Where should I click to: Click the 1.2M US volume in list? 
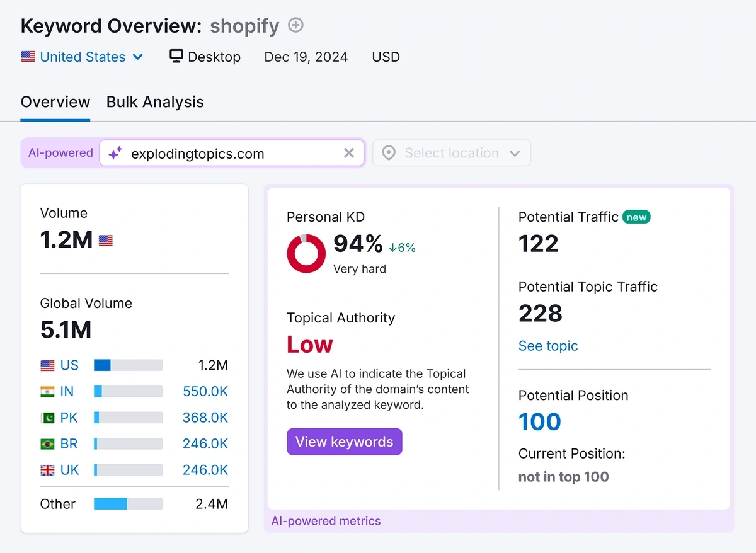click(x=212, y=365)
